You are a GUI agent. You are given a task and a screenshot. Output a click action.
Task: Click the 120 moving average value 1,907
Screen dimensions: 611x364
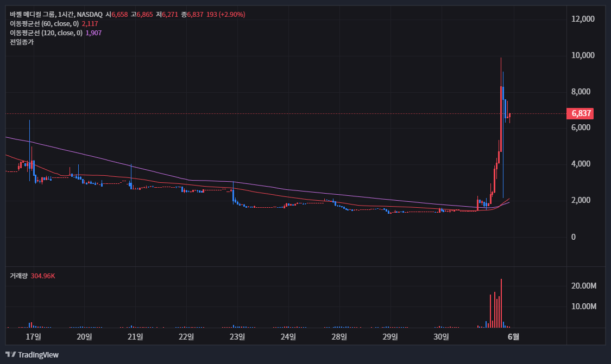93,33
